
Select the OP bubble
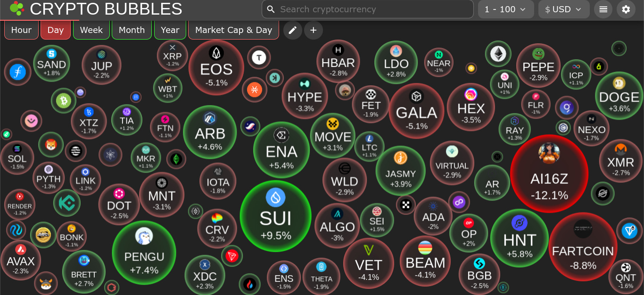[x=469, y=233]
